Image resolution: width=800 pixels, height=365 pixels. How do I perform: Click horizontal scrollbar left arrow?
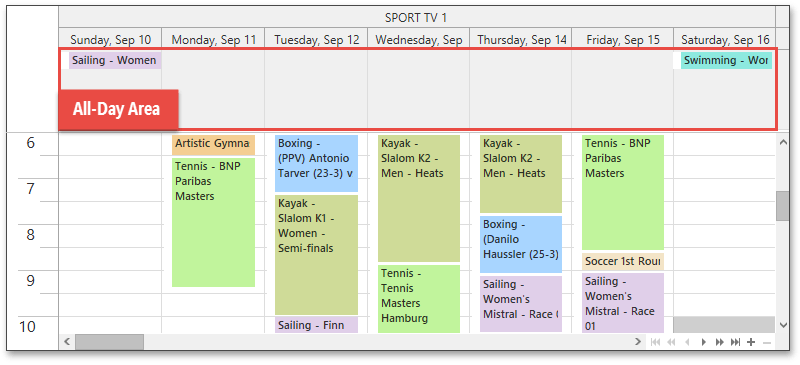[x=67, y=342]
